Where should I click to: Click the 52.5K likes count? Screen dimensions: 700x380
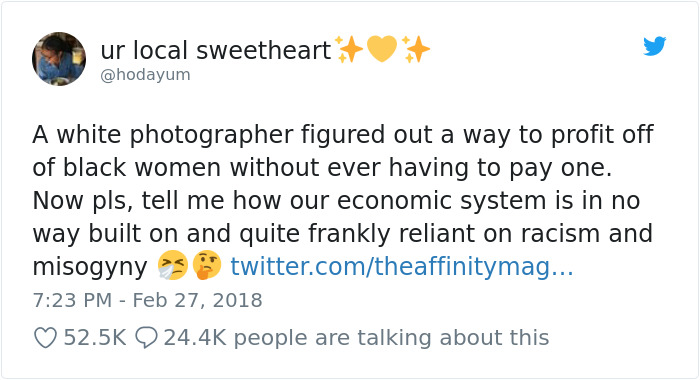coord(95,338)
